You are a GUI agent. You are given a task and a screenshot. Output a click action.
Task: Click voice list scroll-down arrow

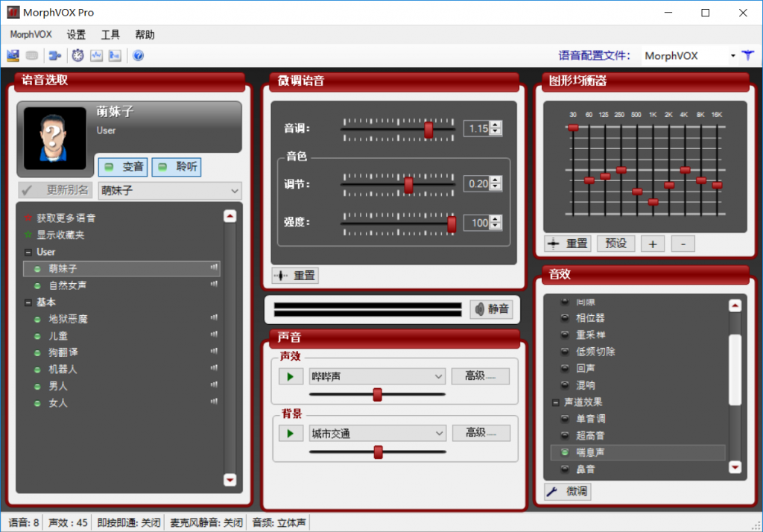coord(229,479)
